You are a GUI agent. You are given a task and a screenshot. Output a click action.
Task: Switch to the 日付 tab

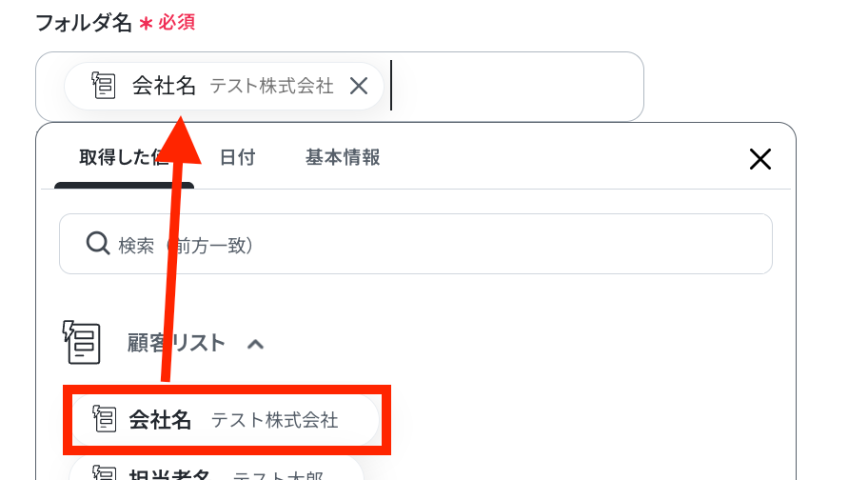click(238, 157)
